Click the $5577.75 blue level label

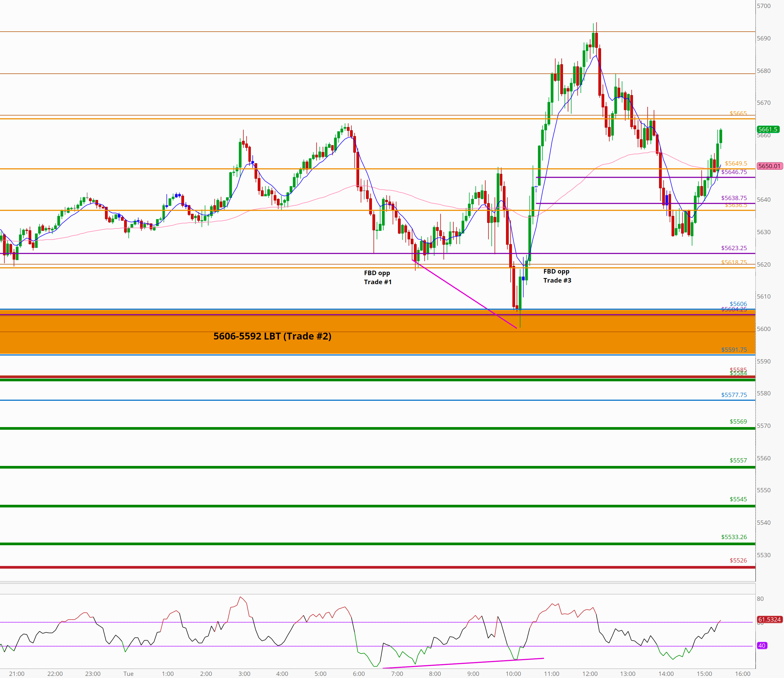[734, 395]
